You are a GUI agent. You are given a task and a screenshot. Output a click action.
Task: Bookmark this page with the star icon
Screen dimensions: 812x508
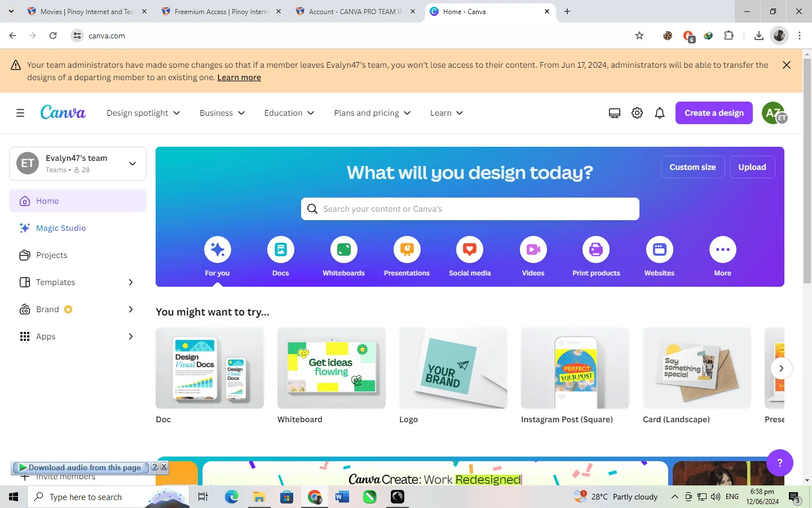click(639, 36)
